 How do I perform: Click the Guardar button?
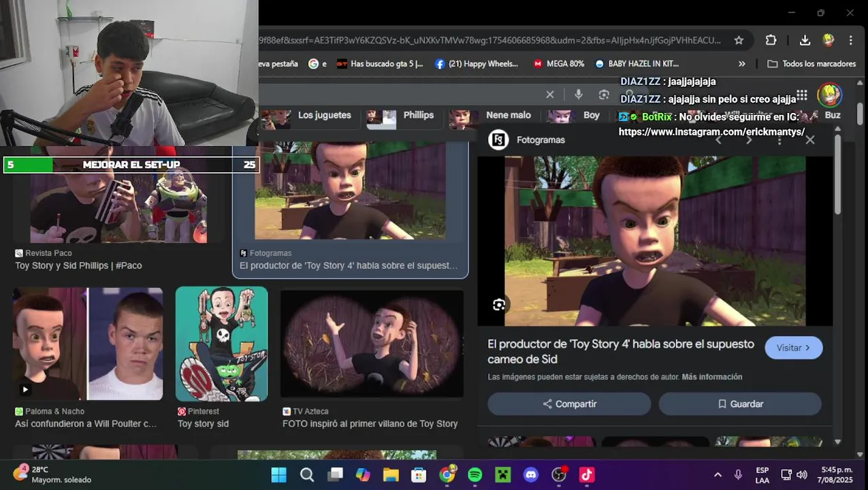click(x=740, y=404)
